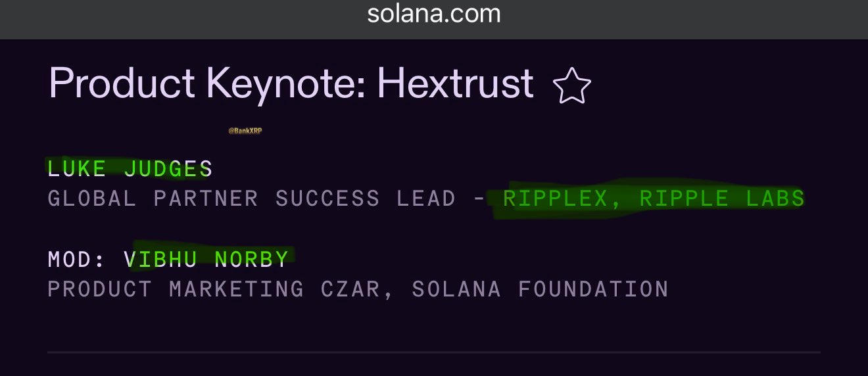The width and height of the screenshot is (868, 376).
Task: Click the word "GLOBAL" in the speaker title
Action: [x=92, y=199]
